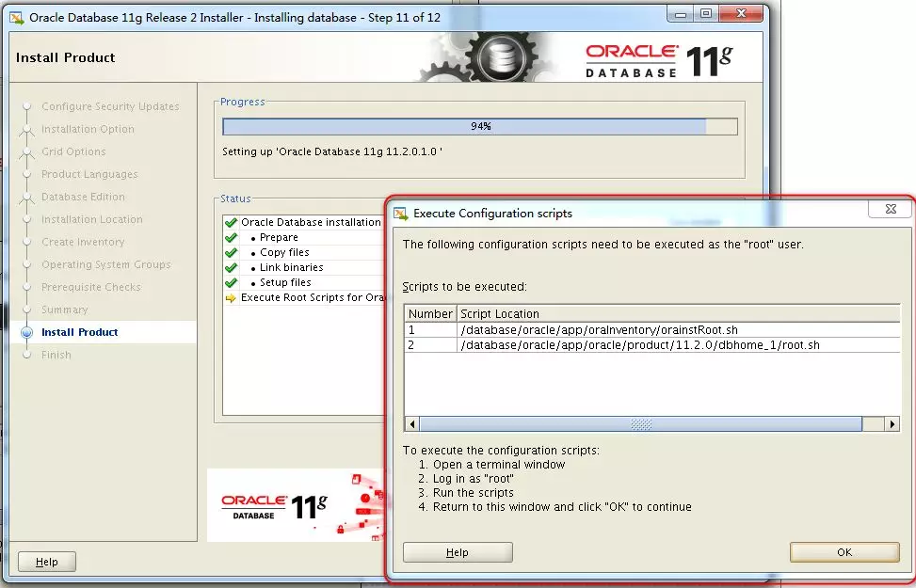Click the Number column header

tap(430, 314)
